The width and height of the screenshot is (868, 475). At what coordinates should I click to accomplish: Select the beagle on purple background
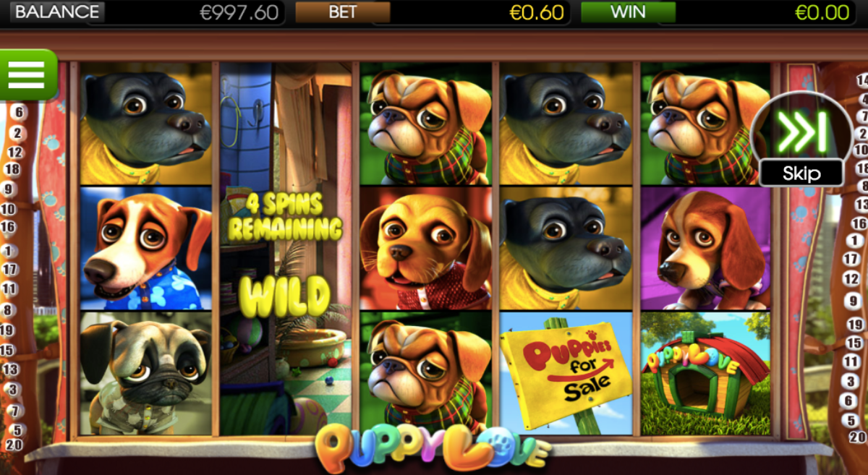[705, 248]
